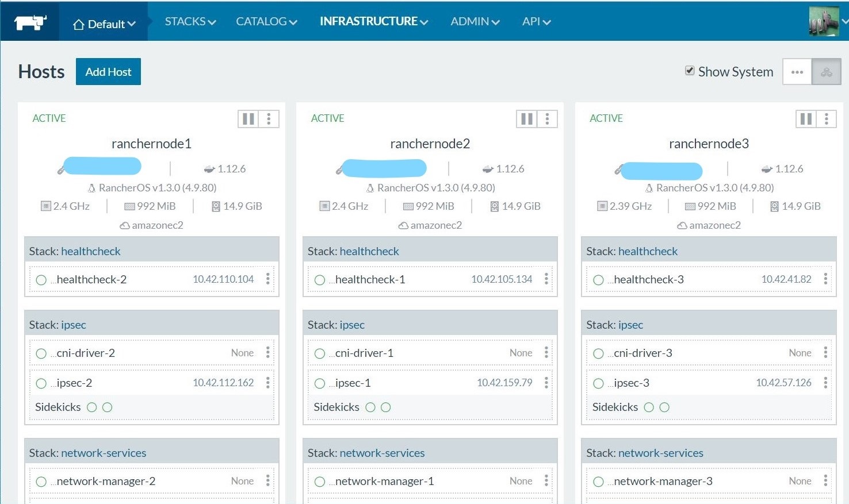Click the ACTIVE status on ranchernode1
Screen dimensions: 849x504
pos(49,118)
